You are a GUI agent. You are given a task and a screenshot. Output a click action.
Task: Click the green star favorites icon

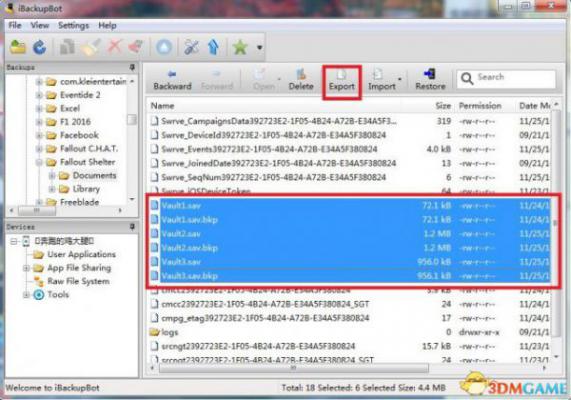coord(240,47)
